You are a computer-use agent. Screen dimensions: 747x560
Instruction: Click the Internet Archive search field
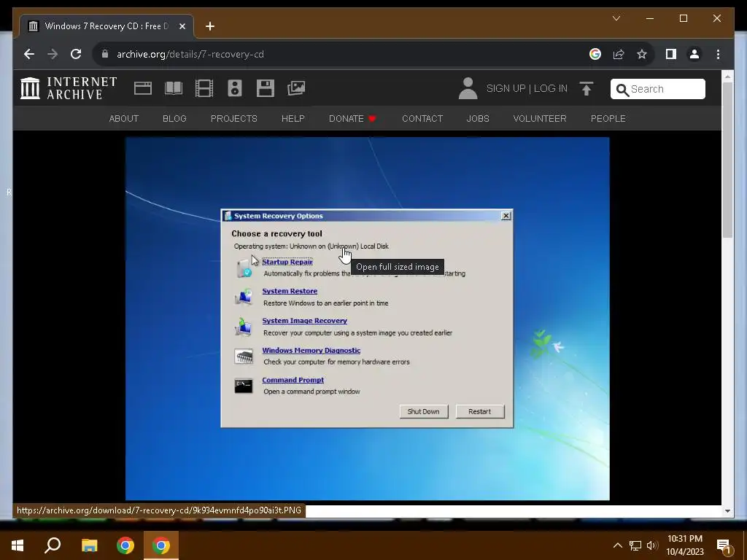tap(658, 89)
